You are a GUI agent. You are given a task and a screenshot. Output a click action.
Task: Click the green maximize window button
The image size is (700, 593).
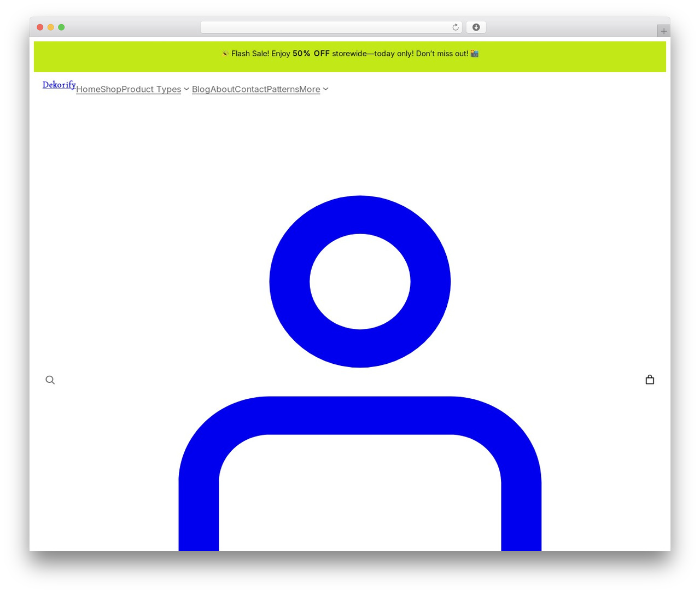tap(61, 27)
